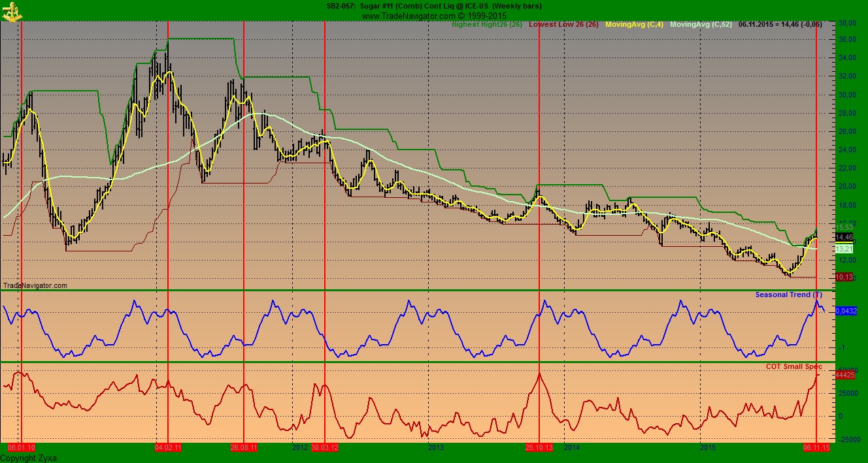Select the Lowest Low 26 legend label
The width and height of the screenshot is (868, 463).
563,24
